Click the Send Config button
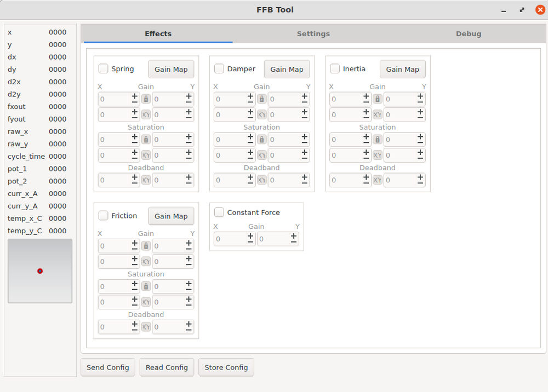548x392 pixels. point(107,367)
